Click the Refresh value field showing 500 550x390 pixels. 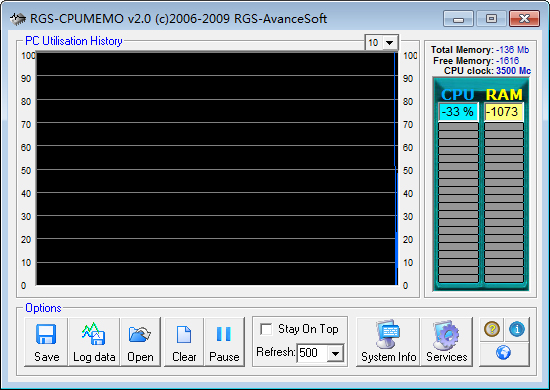[312, 353]
